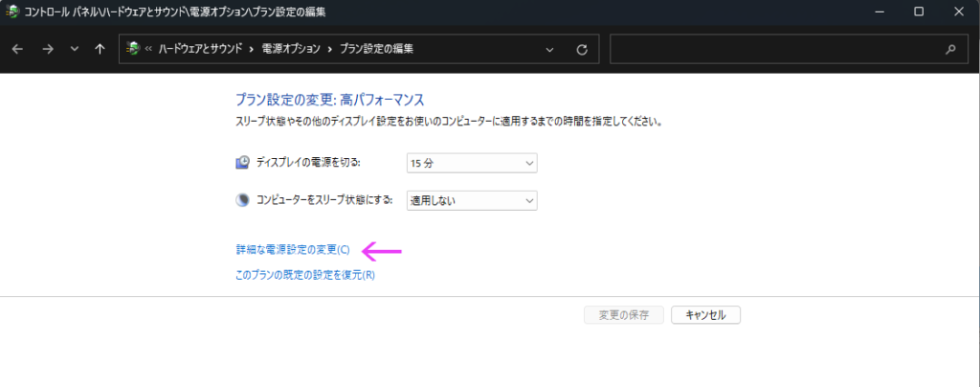Expand arrow after ハードウェアとサウンド breadcrumb
This screenshot has width=980, height=387.
(252, 49)
